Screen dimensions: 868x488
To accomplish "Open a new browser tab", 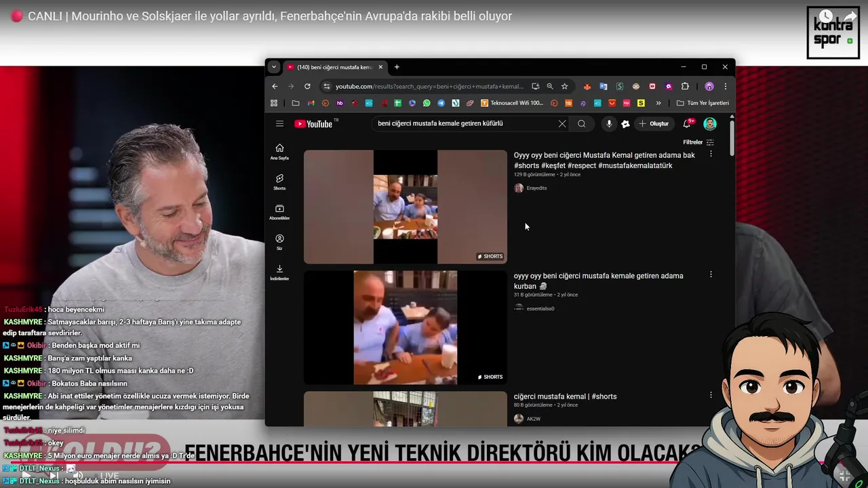I will click(x=397, y=67).
